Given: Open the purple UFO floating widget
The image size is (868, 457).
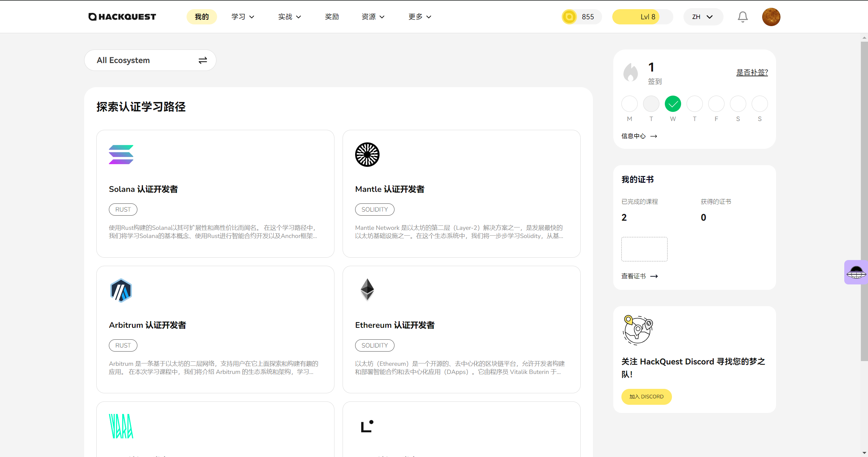Looking at the screenshot, I should pyautogui.click(x=856, y=272).
